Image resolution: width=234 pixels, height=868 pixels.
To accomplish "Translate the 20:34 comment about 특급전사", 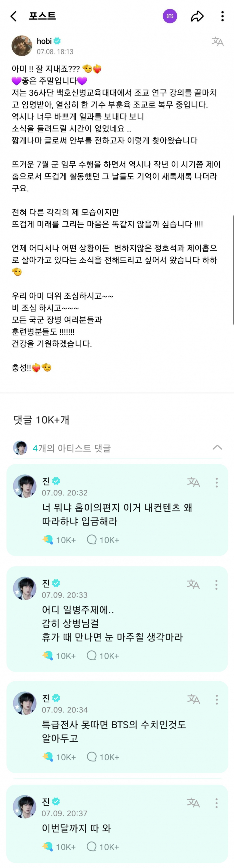I will pos(194,699).
